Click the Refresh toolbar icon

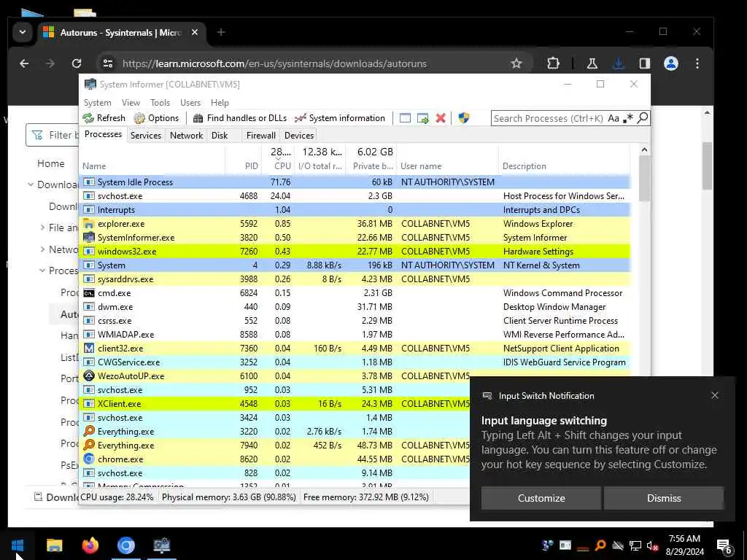point(88,118)
